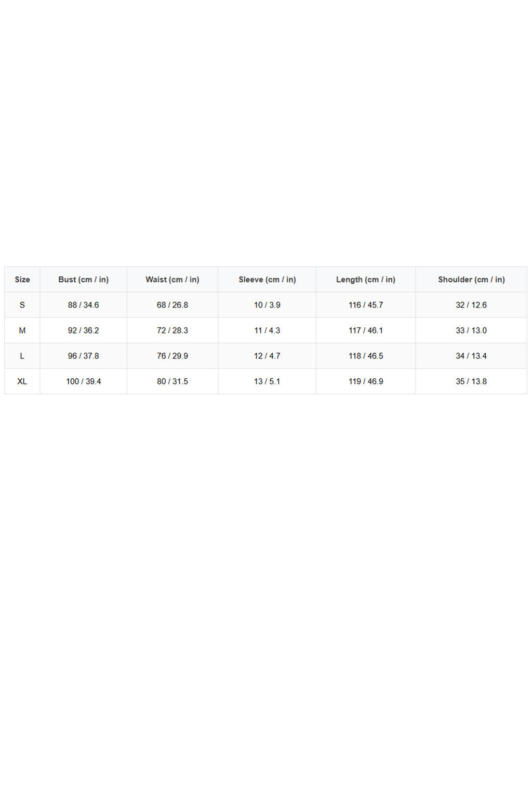Click the Size column header
The image size is (532, 798).
pyautogui.click(x=22, y=280)
